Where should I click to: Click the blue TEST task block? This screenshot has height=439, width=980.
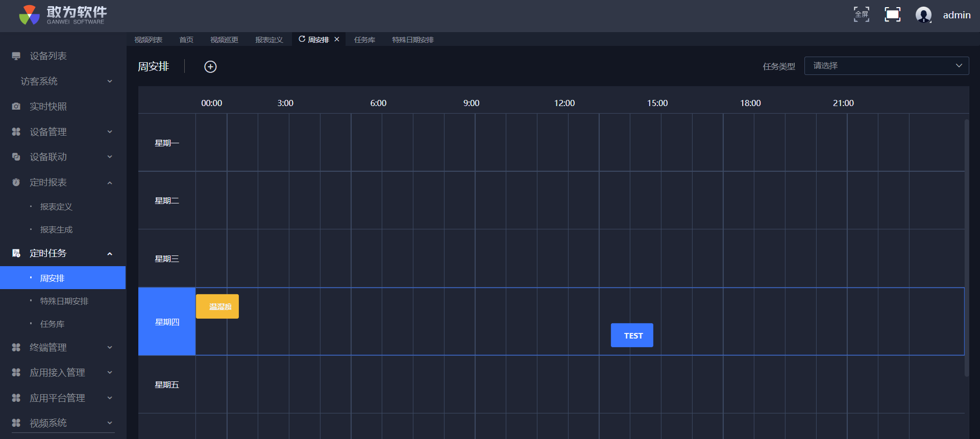pos(632,335)
